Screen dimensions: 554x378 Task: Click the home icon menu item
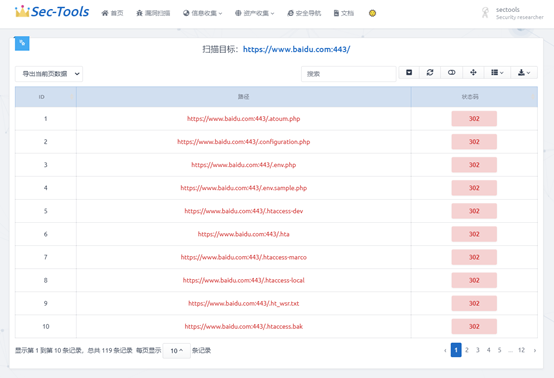pos(112,13)
